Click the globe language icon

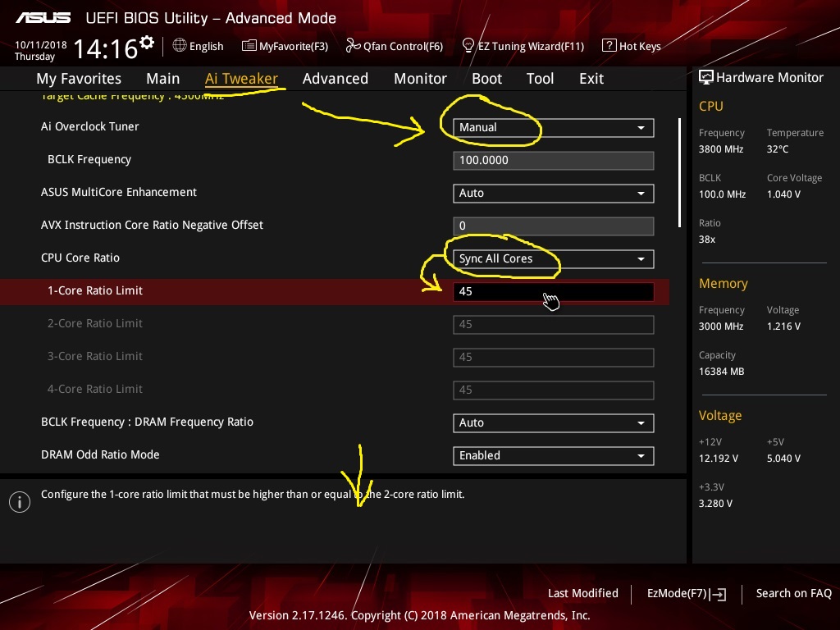point(180,46)
